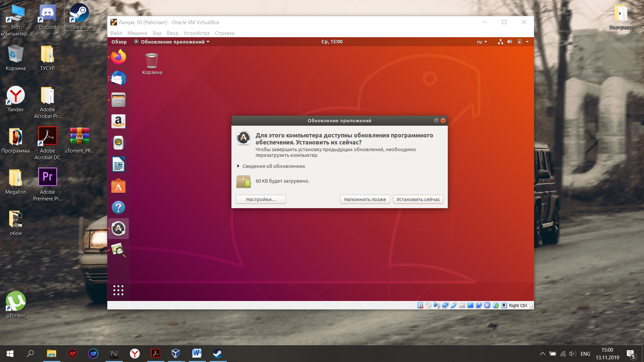The width and height of the screenshot is (644, 362).
Task: Launch Thunderbird mail from the dock
Action: [118, 78]
